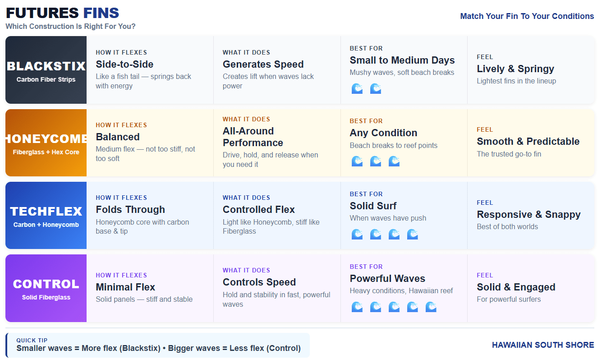This screenshot has width=602, height=364.
Task: Click the Folds Through flex heading
Action: coord(130,209)
